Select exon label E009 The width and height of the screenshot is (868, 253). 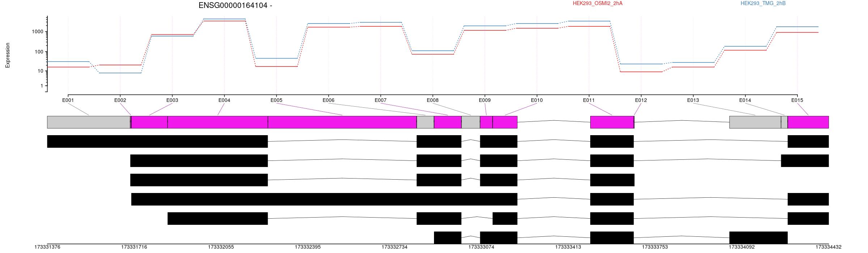point(485,100)
